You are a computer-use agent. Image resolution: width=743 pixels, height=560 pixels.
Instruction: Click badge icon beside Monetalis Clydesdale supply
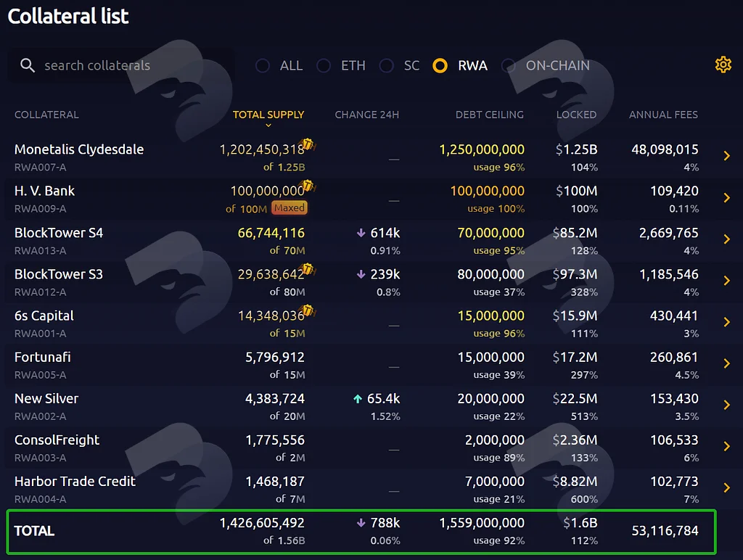pos(308,144)
